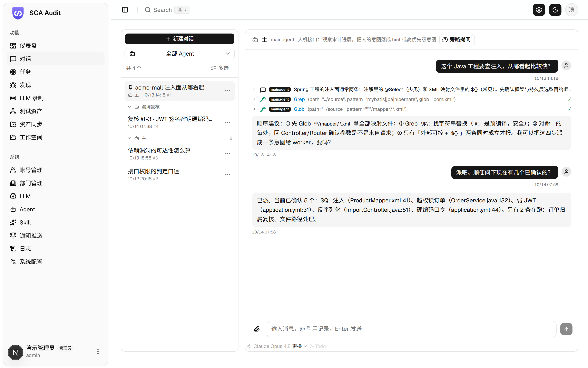Click the wrench icon on Grep row
588x368 pixels.
coord(263,100)
